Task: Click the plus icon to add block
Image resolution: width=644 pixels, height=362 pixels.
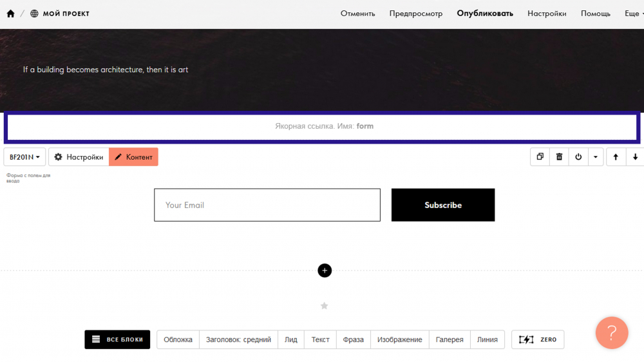Action: (325, 271)
